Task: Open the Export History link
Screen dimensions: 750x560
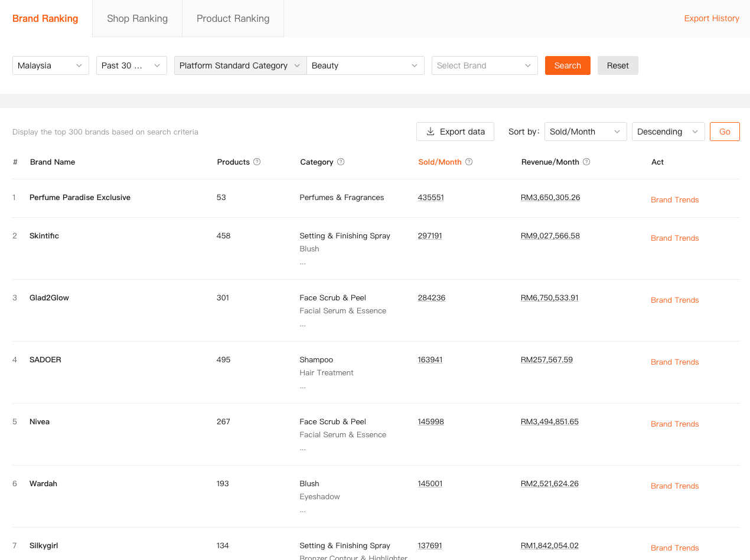Action: (x=712, y=18)
